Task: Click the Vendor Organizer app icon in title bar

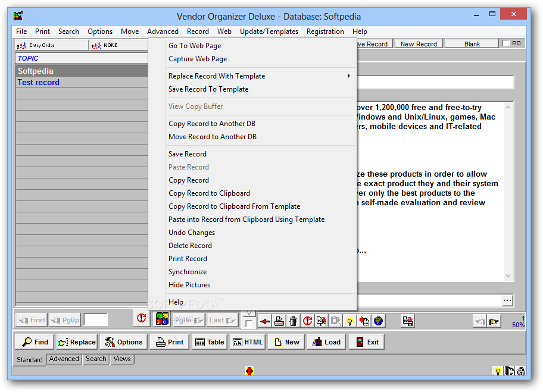Action: pos(18,16)
